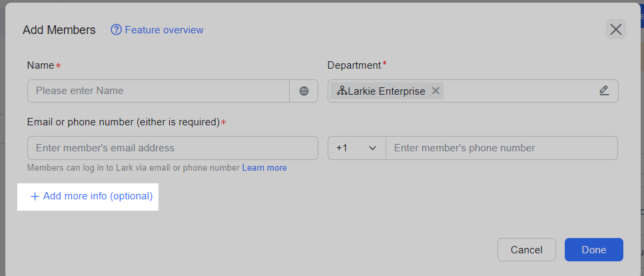Open the +1 country code dropdown
Image resolution: width=644 pixels, height=276 pixels.
[x=356, y=148]
